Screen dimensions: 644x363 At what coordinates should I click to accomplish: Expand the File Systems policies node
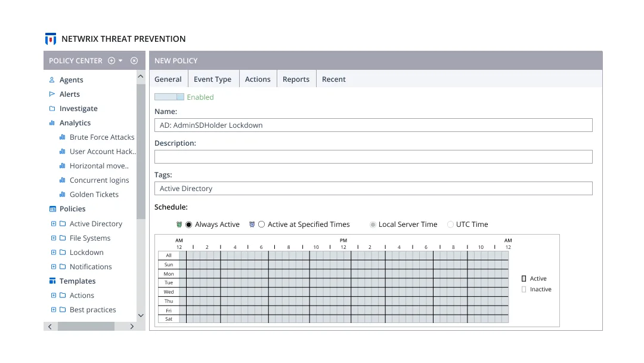pyautogui.click(x=54, y=238)
